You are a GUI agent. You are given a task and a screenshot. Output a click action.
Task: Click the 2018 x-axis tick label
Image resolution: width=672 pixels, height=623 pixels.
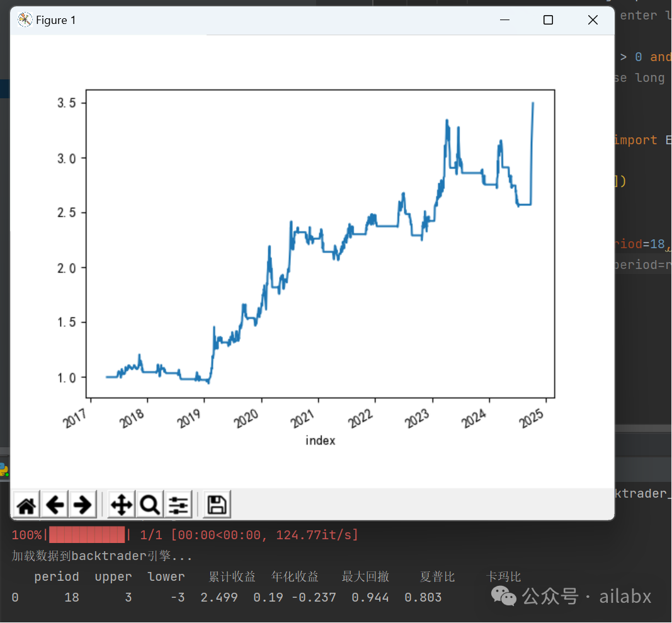tap(132, 418)
